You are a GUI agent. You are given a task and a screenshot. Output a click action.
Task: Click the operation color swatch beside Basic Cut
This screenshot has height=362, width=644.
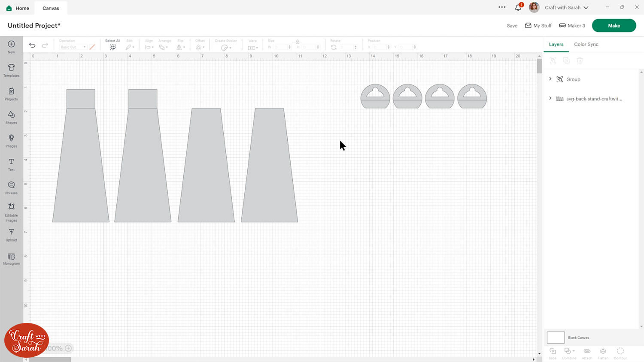tap(92, 47)
